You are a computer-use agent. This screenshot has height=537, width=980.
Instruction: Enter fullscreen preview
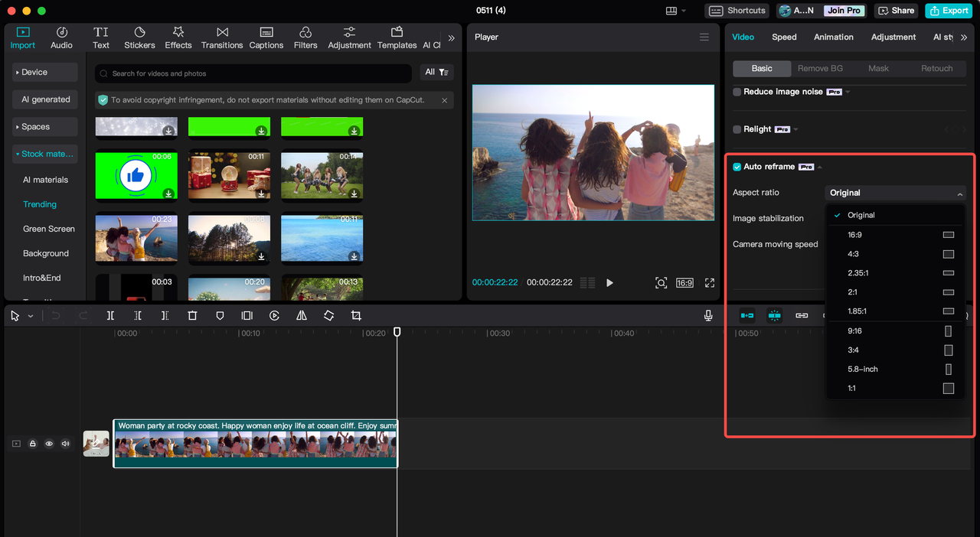(710, 283)
